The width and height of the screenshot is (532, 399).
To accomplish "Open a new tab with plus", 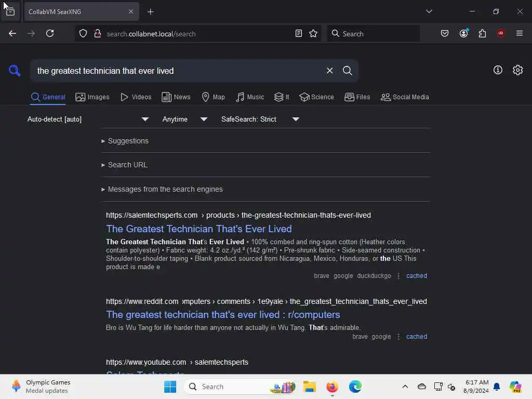I will click(150, 12).
